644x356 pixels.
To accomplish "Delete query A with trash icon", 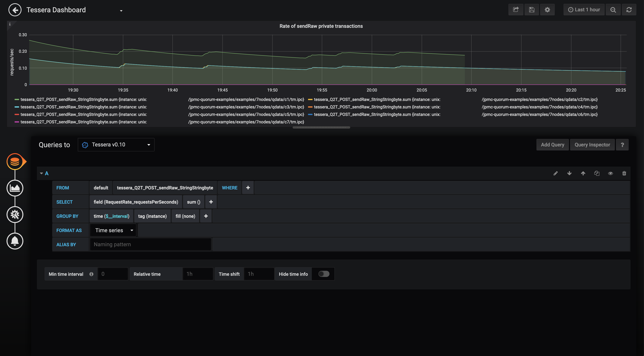I will [x=624, y=173].
